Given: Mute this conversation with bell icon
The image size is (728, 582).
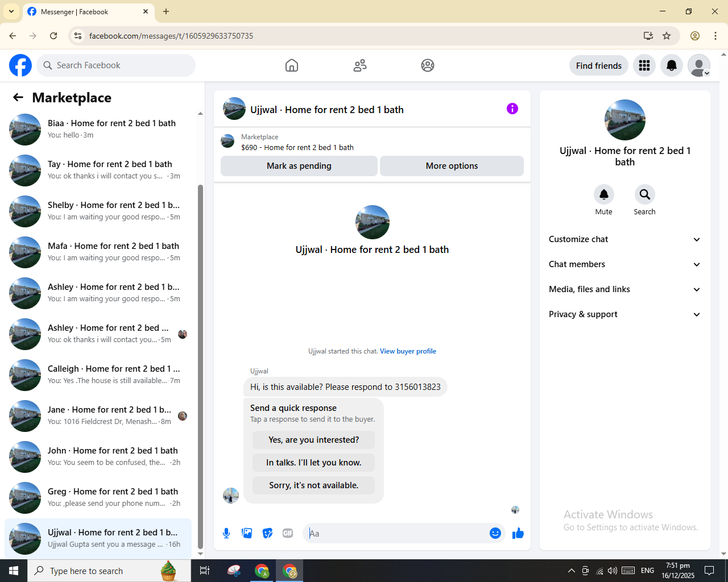Looking at the screenshot, I should [x=604, y=194].
